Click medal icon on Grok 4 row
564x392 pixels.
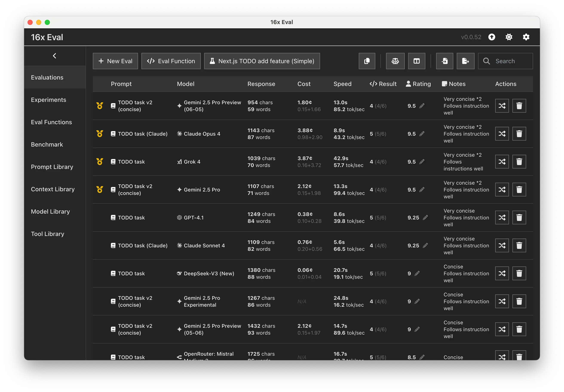(100, 162)
